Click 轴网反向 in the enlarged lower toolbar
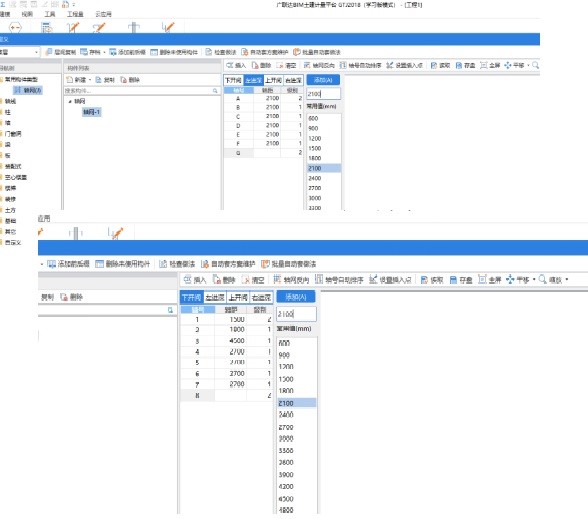This screenshot has height=519, width=588. 291,280
